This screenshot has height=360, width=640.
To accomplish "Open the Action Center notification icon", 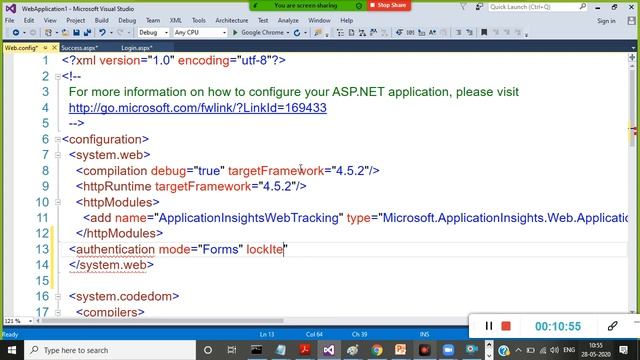I will pos(623,350).
